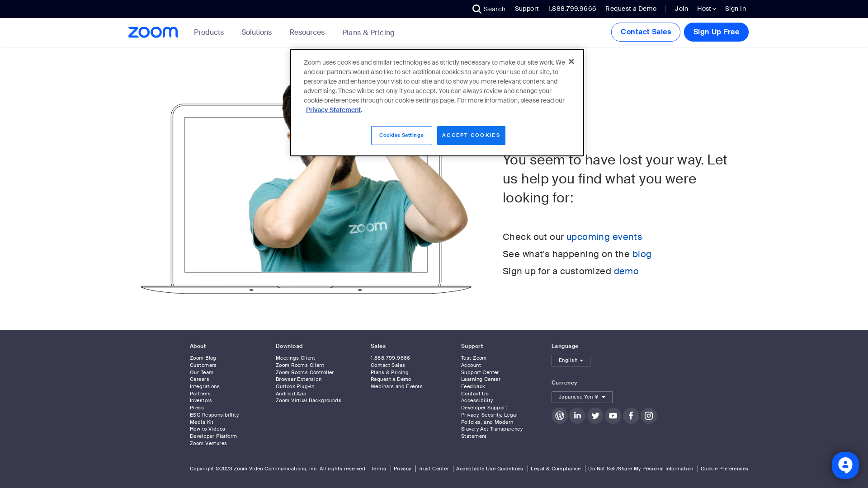Open Legal & Compliance link

556,469
